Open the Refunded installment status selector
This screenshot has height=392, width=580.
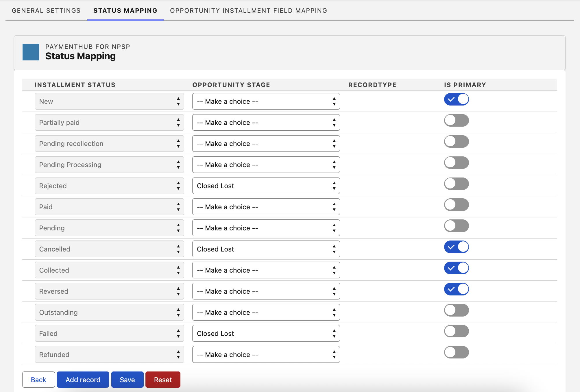coord(109,354)
